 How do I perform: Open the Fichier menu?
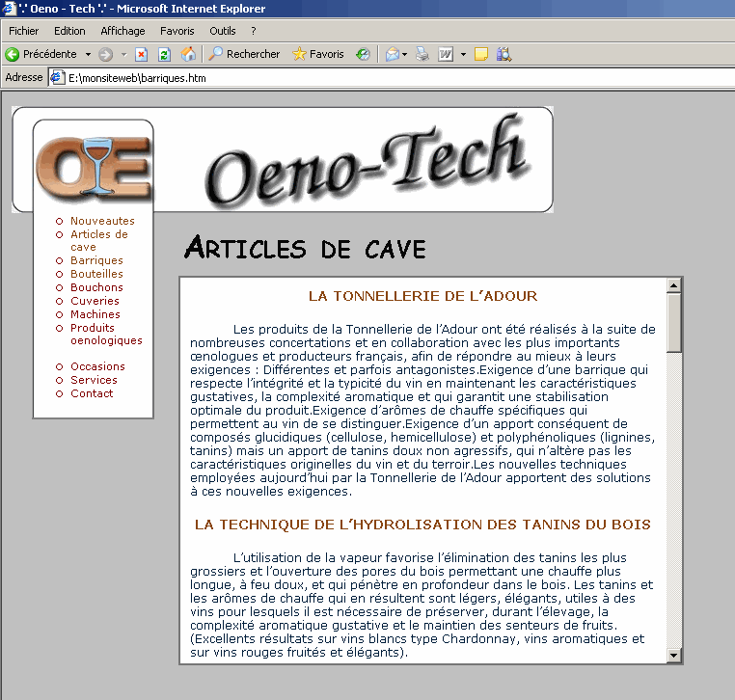click(x=23, y=31)
